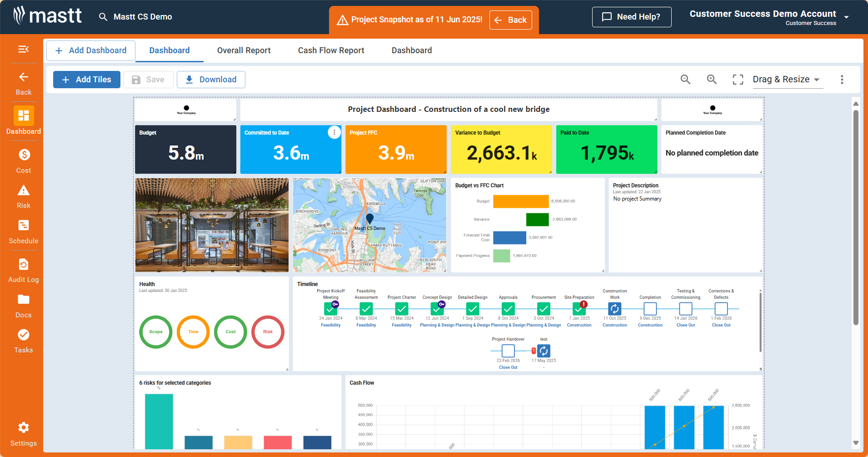This screenshot has width=868, height=457.
Task: Select the Site Preparation milestone marker
Action: (579, 309)
